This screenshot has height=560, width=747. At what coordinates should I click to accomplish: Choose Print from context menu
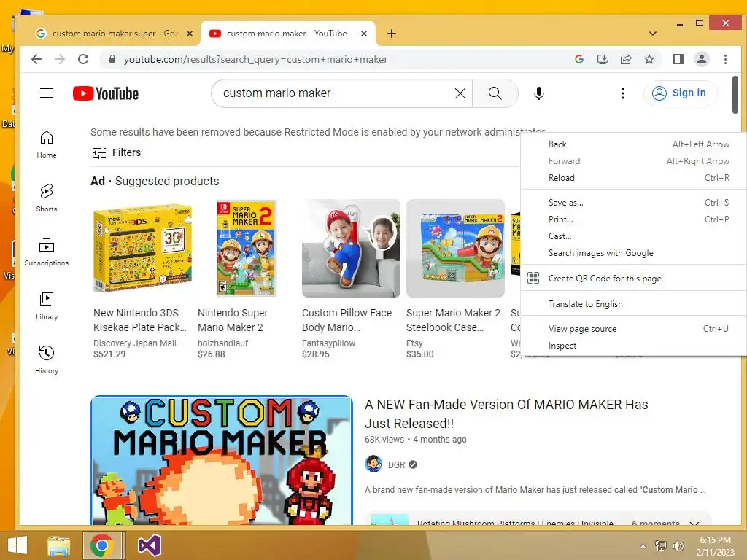pyautogui.click(x=634, y=219)
